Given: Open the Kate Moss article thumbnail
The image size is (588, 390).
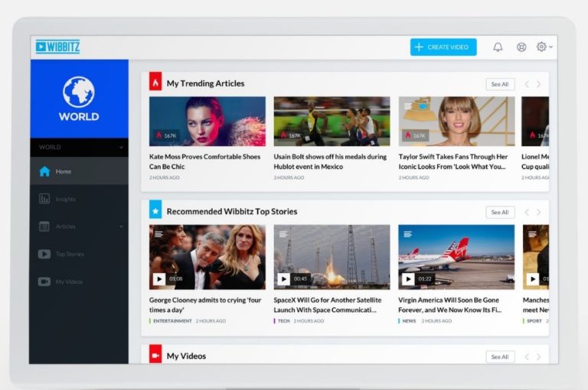Looking at the screenshot, I should tap(207, 122).
